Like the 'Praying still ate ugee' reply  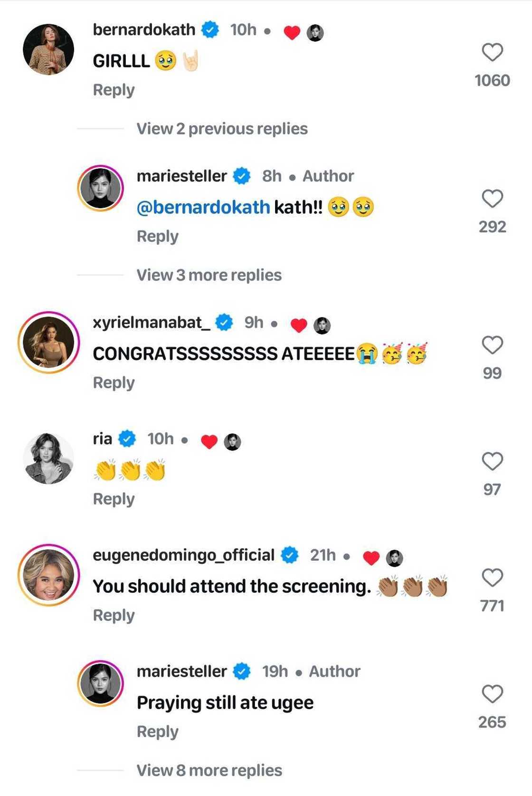coord(492,694)
